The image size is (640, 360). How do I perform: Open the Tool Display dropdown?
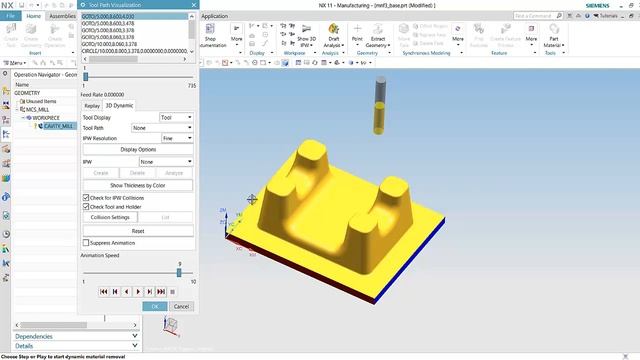coord(176,117)
